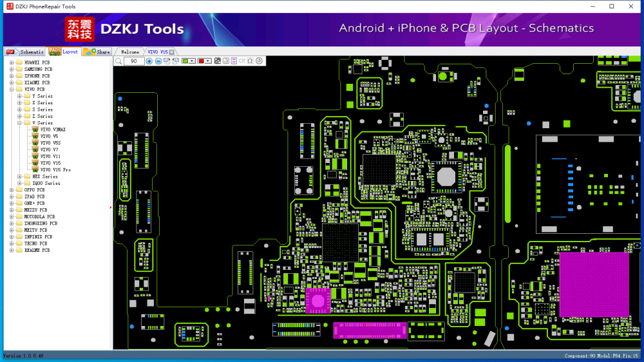Viewport: 644px width, 362px height.
Task: Select the TECNO PCB folder
Action: point(35,243)
